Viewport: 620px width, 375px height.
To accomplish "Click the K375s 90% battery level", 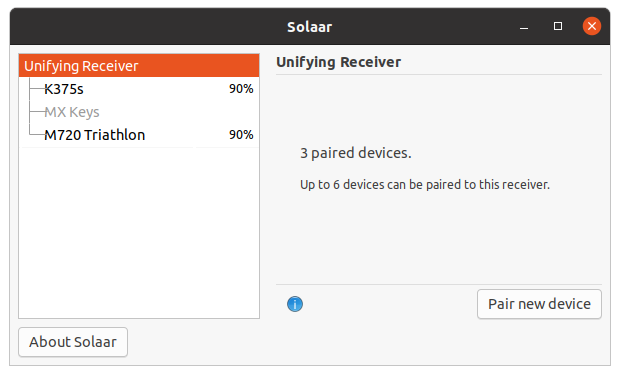I will (x=241, y=89).
